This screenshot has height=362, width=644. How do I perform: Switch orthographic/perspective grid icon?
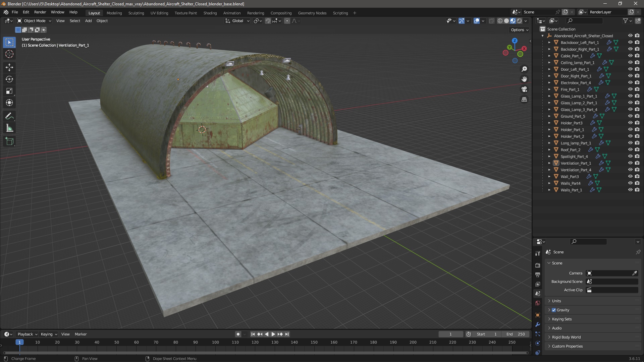[524, 99]
